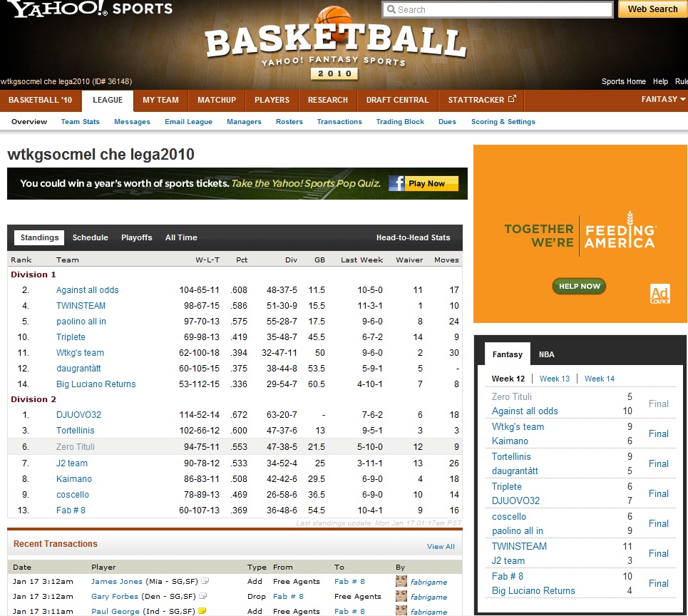This screenshot has width=688, height=616.
Task: Open the StatTracker external link icon
Action: click(511, 100)
